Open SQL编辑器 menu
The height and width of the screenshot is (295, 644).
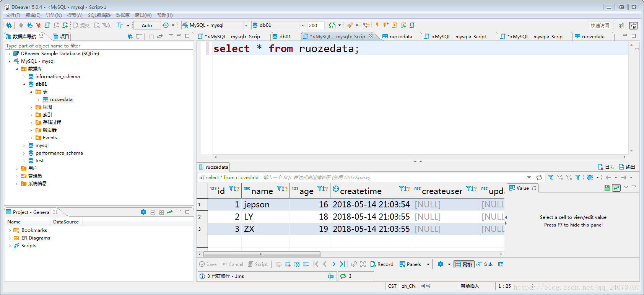[99, 15]
